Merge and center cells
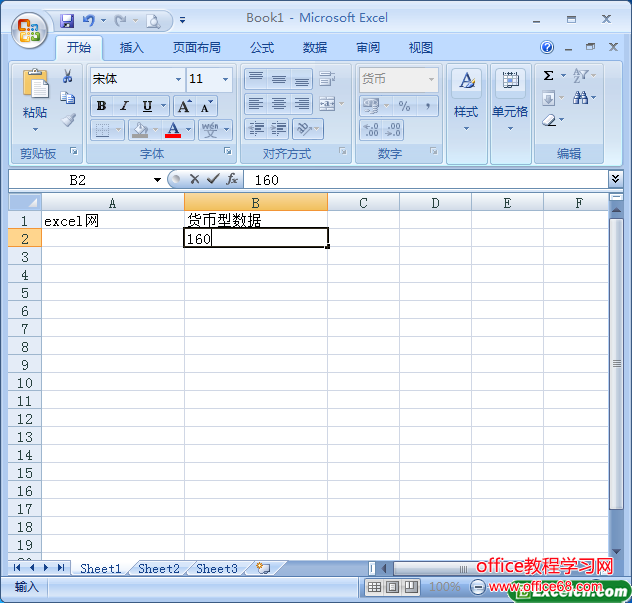Screen dimensions: 632x603 point(327,104)
